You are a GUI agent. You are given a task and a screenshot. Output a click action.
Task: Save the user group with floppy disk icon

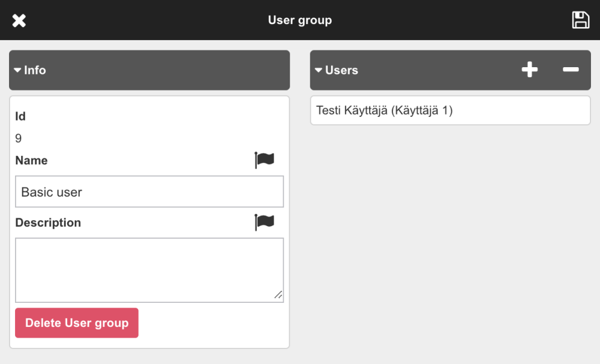coord(580,20)
